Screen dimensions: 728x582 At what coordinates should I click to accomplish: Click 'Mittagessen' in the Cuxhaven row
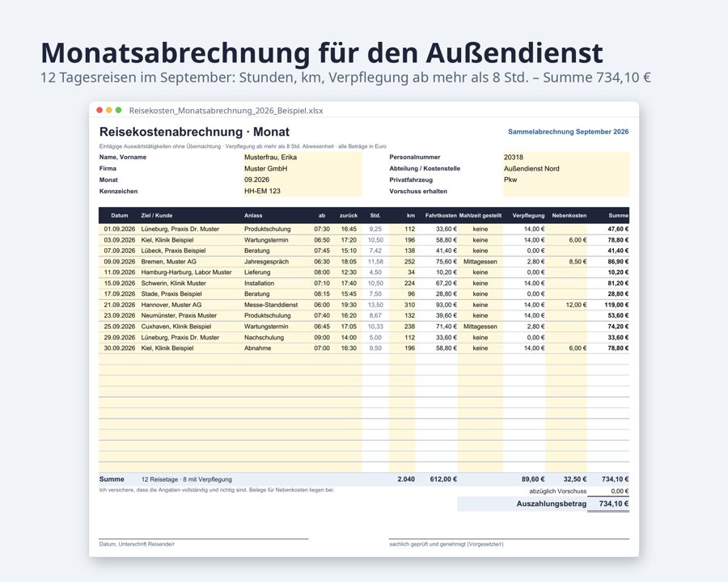click(480, 327)
